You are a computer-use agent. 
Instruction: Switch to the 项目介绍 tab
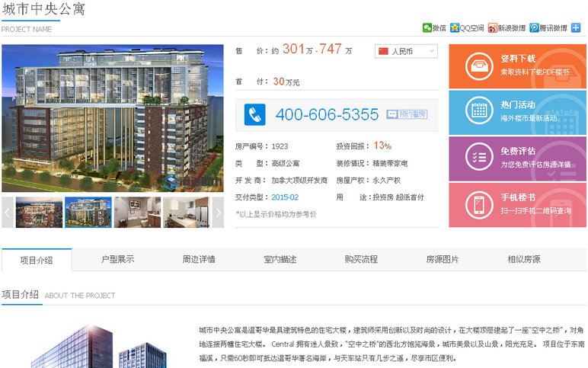[37, 260]
